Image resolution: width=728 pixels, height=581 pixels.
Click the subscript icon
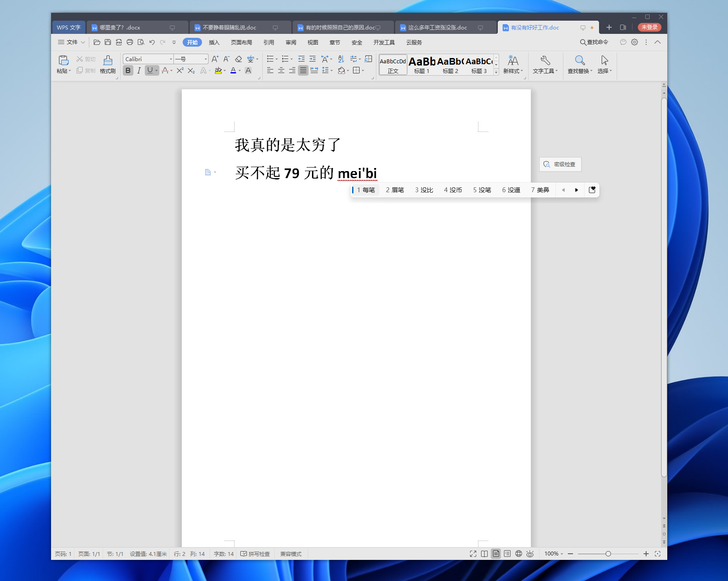point(191,70)
